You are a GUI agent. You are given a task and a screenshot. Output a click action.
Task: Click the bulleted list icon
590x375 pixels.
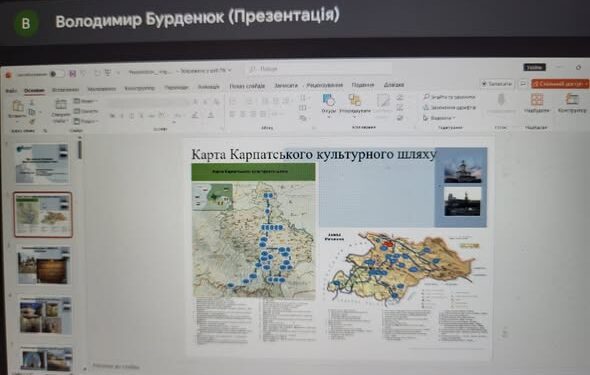[x=233, y=101]
